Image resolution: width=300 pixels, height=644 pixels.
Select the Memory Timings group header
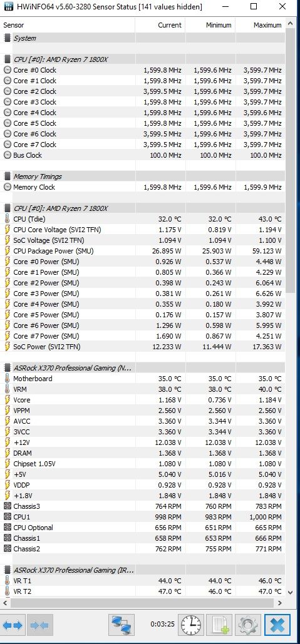[x=142, y=176]
